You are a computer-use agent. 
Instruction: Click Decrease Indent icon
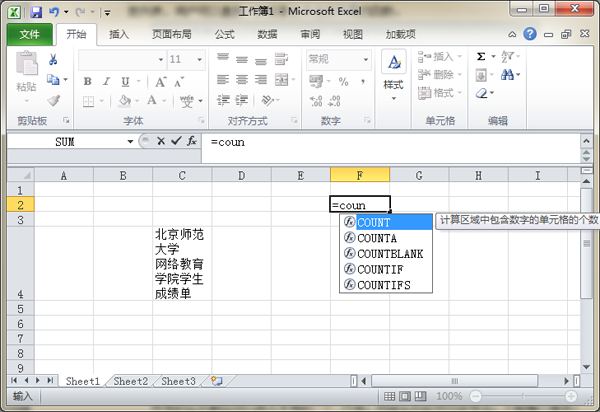click(223, 100)
